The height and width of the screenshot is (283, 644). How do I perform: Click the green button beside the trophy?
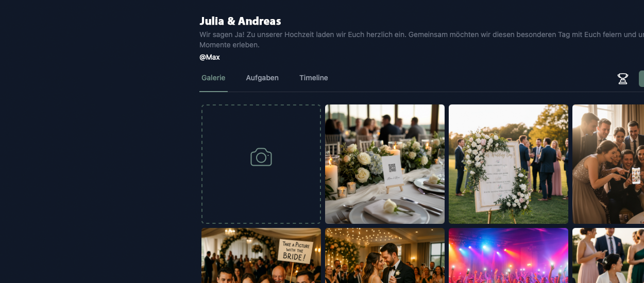click(x=641, y=79)
